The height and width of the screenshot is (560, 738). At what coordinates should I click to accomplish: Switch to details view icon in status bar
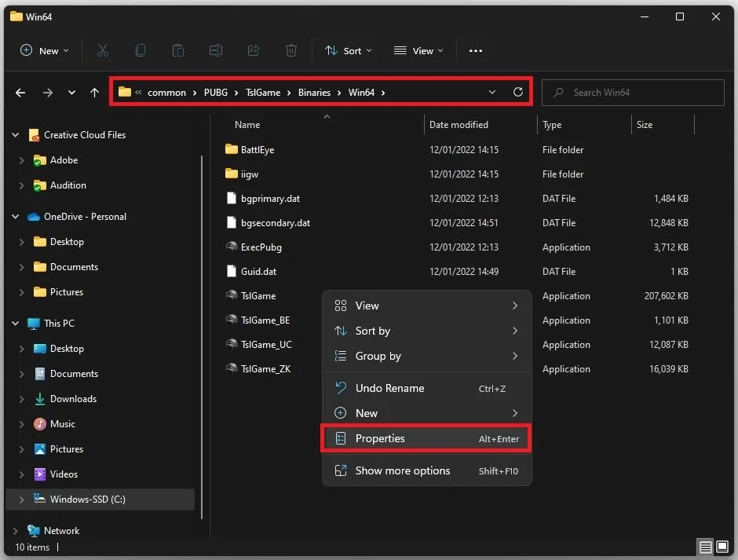705,547
